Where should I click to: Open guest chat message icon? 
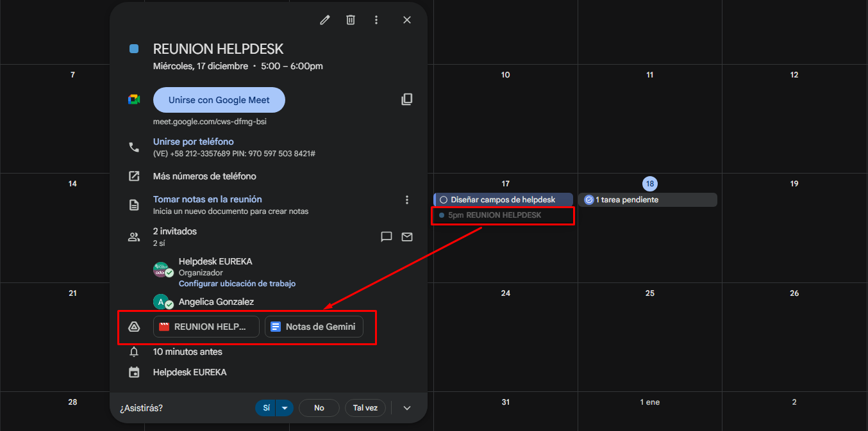pos(387,237)
